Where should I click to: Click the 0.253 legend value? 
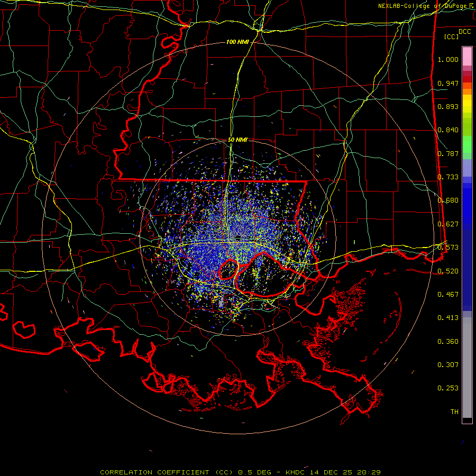pyautogui.click(x=448, y=388)
